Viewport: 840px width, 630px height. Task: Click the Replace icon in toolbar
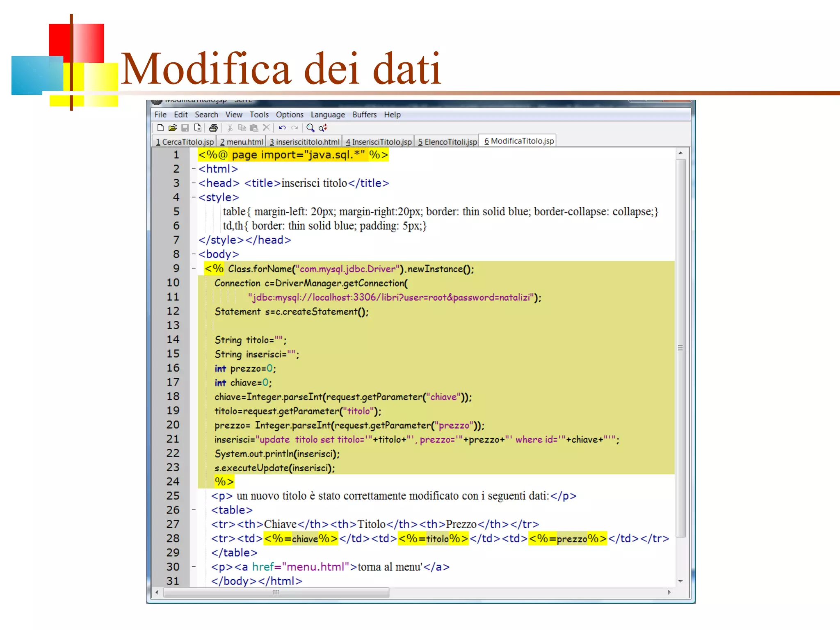pos(323,128)
